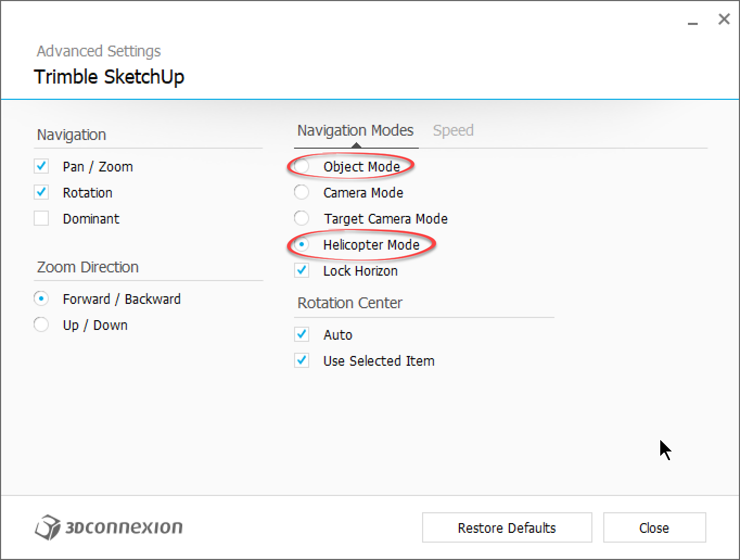Close the window with the X icon
The image size is (740, 560).
[724, 20]
